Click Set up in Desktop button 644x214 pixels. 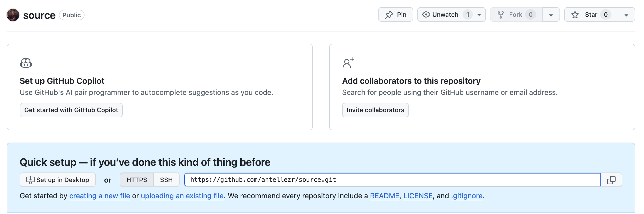(x=58, y=180)
